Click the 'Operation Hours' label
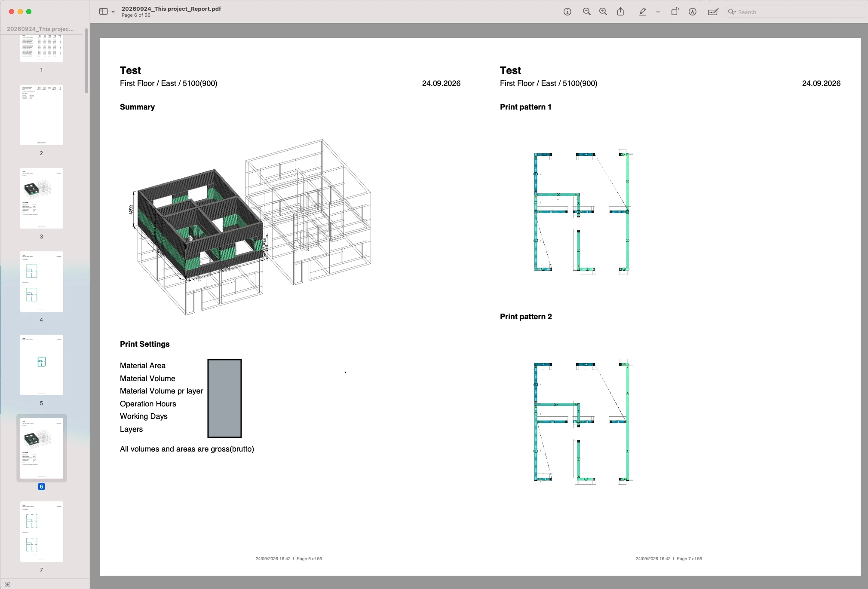868x589 pixels. 148,404
